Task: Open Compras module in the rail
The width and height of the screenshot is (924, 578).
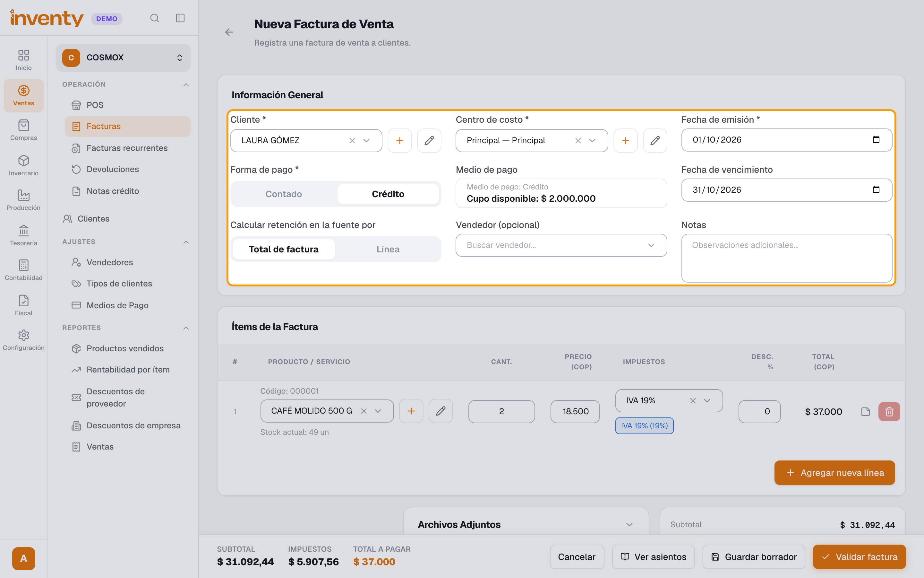Action: [x=24, y=130]
